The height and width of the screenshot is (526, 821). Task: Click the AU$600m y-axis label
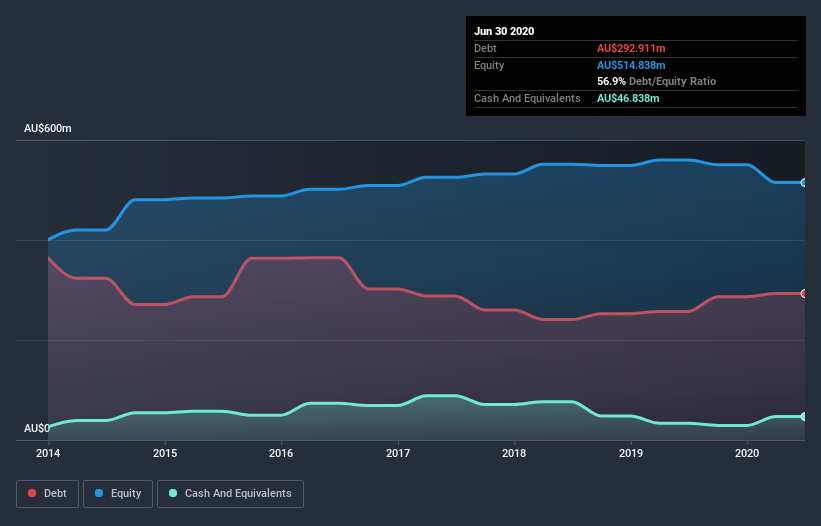click(48, 128)
